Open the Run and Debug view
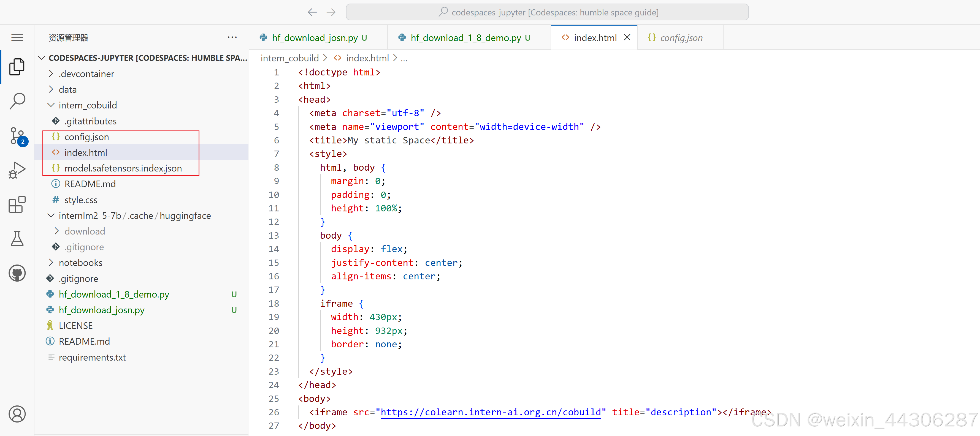980x436 pixels. [x=17, y=170]
